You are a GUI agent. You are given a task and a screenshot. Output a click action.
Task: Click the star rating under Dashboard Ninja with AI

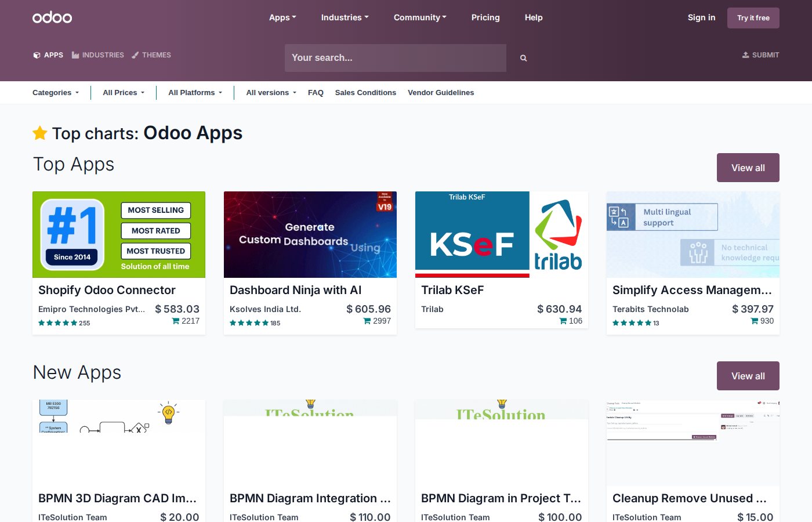click(x=249, y=322)
